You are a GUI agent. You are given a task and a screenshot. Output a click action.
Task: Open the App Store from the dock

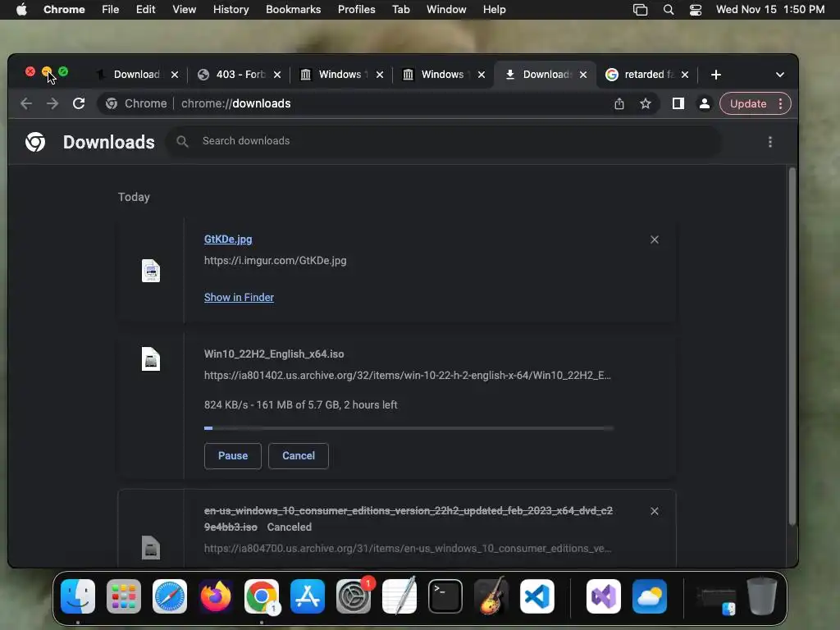coord(308,596)
